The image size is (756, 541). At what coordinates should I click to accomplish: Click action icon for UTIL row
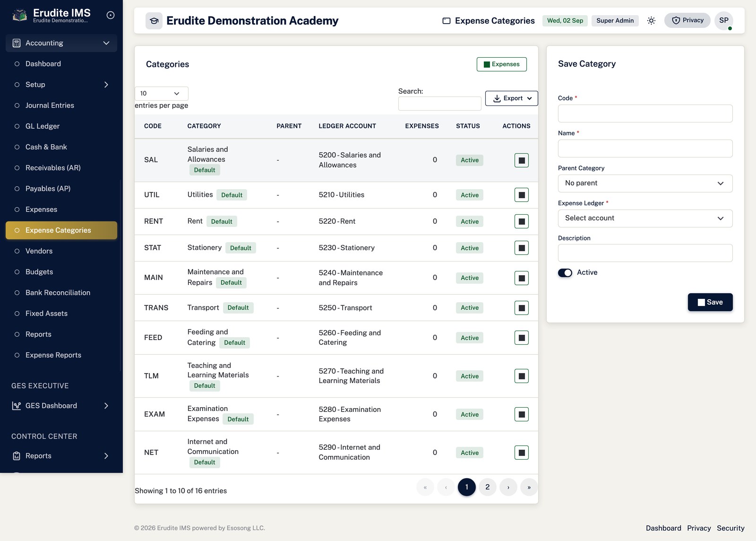click(x=522, y=195)
